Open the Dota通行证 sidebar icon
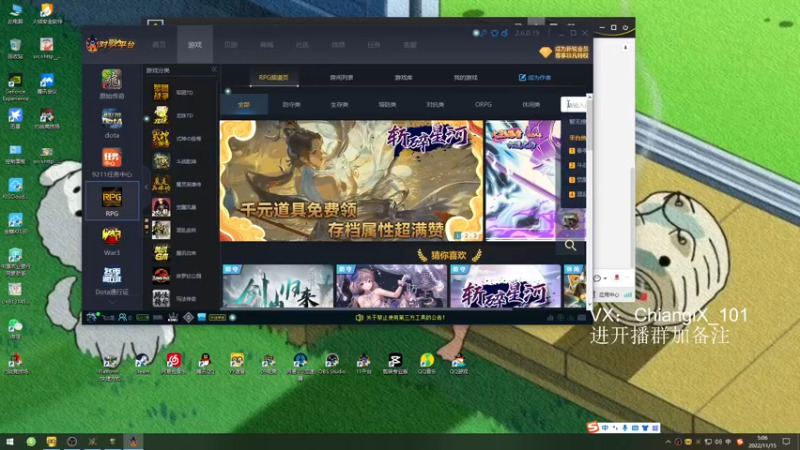800x450 pixels. click(x=112, y=280)
